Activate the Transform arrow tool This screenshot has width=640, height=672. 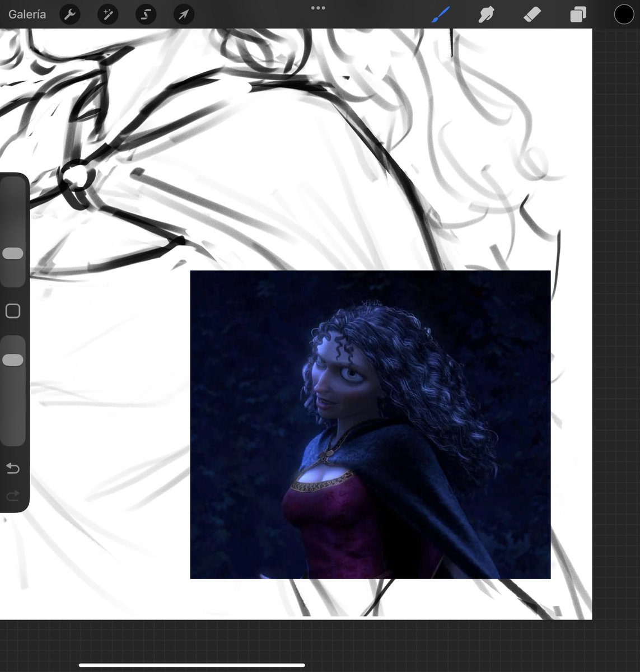coord(184,15)
